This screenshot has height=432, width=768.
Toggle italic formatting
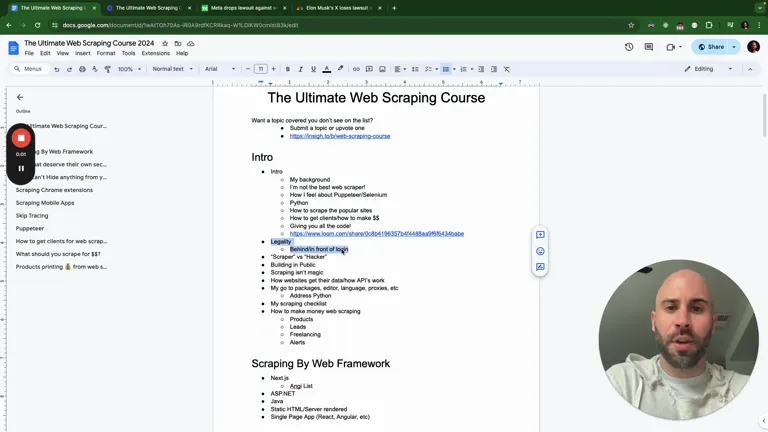tap(301, 69)
